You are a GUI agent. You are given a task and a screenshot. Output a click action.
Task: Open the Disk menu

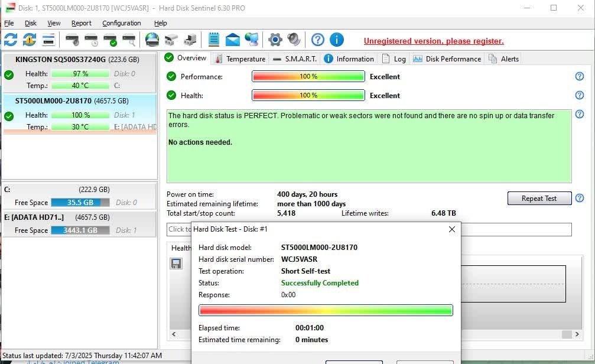(x=30, y=23)
